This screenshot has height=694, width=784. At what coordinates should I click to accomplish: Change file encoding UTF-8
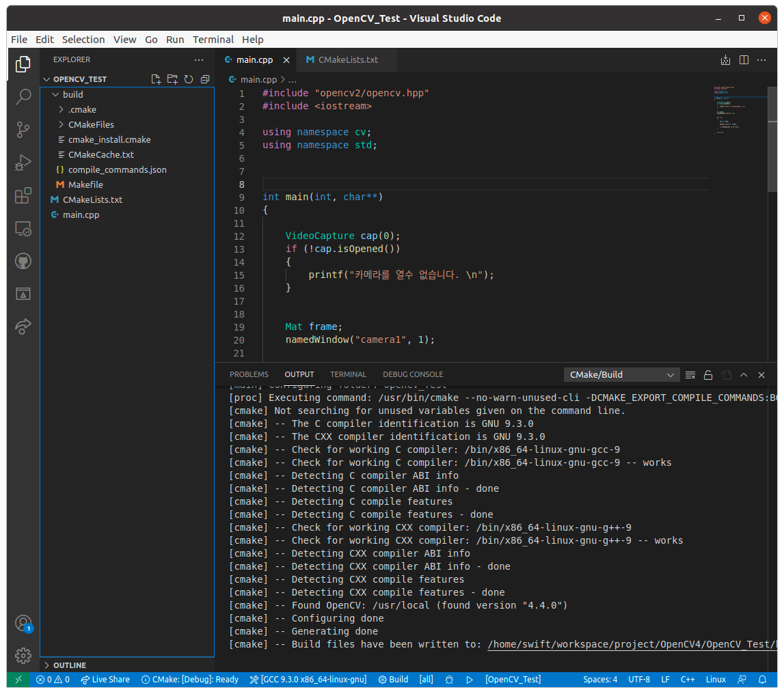pyautogui.click(x=639, y=680)
